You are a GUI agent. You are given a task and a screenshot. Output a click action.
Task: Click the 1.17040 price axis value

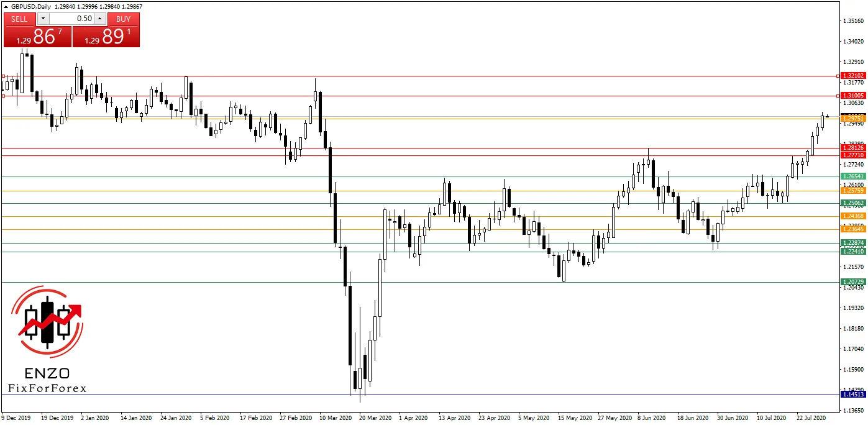point(853,349)
